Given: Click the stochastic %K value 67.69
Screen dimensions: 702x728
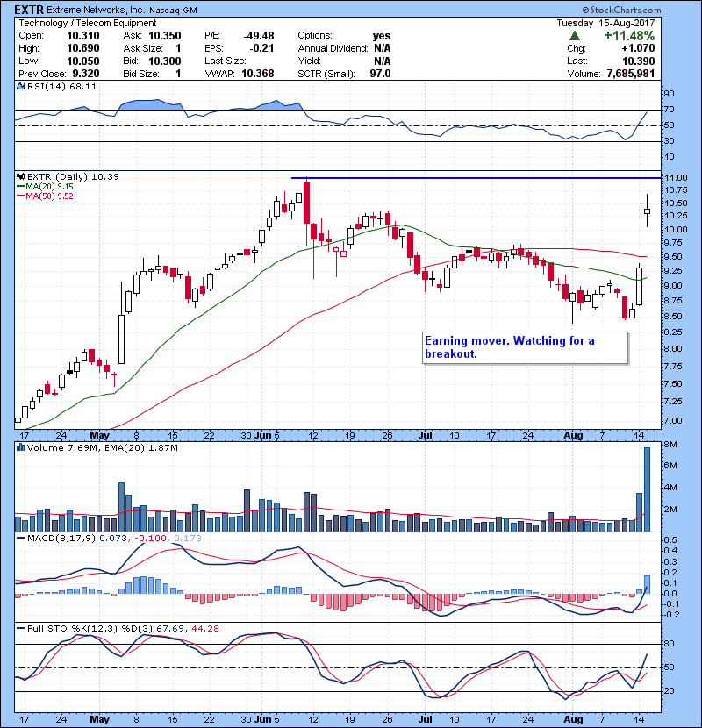Looking at the screenshot, I should click(x=169, y=628).
